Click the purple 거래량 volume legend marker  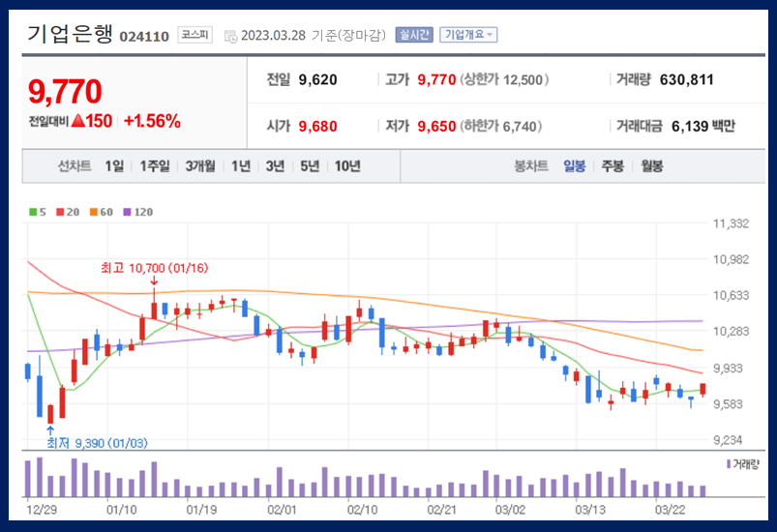coord(729,464)
